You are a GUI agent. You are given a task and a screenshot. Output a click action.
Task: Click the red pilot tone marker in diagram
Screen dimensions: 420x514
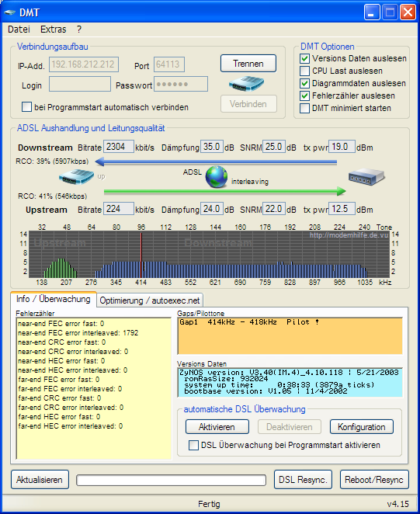click(141, 255)
